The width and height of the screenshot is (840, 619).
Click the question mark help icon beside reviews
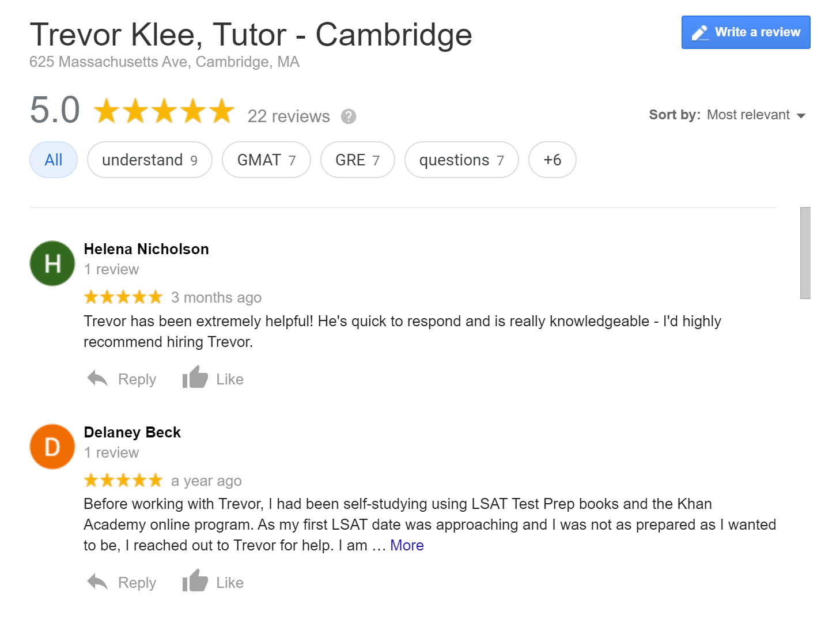[x=348, y=116]
